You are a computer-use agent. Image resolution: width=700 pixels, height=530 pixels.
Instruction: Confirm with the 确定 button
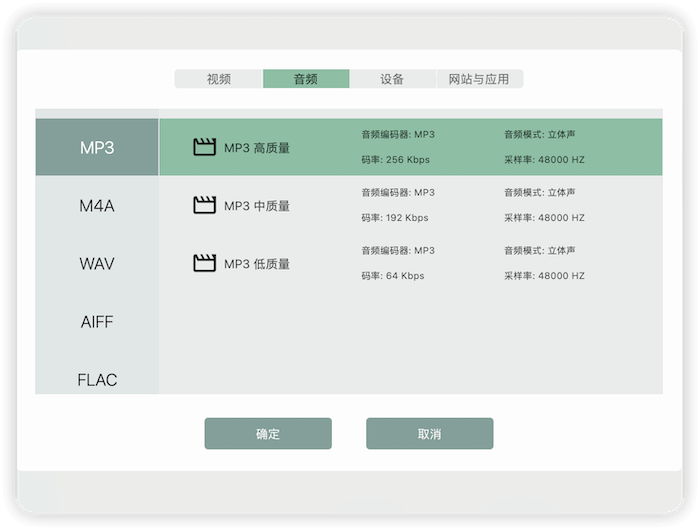coord(268,434)
